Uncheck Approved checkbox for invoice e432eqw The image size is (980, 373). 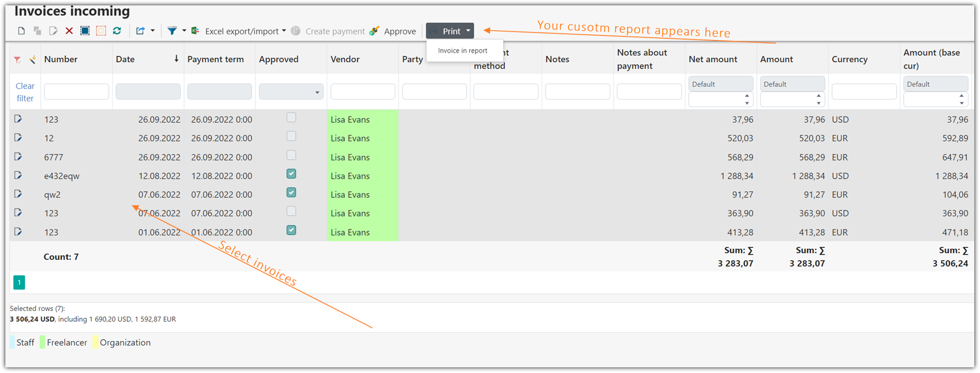291,174
